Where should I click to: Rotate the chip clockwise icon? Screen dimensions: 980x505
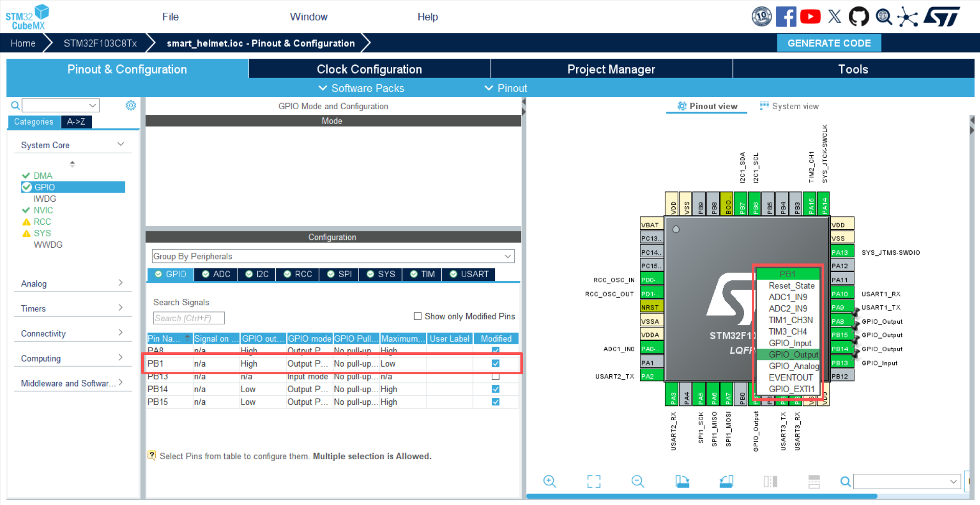(x=682, y=481)
